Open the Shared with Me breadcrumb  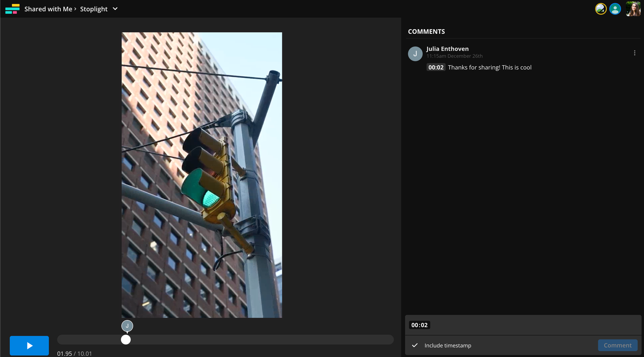48,9
